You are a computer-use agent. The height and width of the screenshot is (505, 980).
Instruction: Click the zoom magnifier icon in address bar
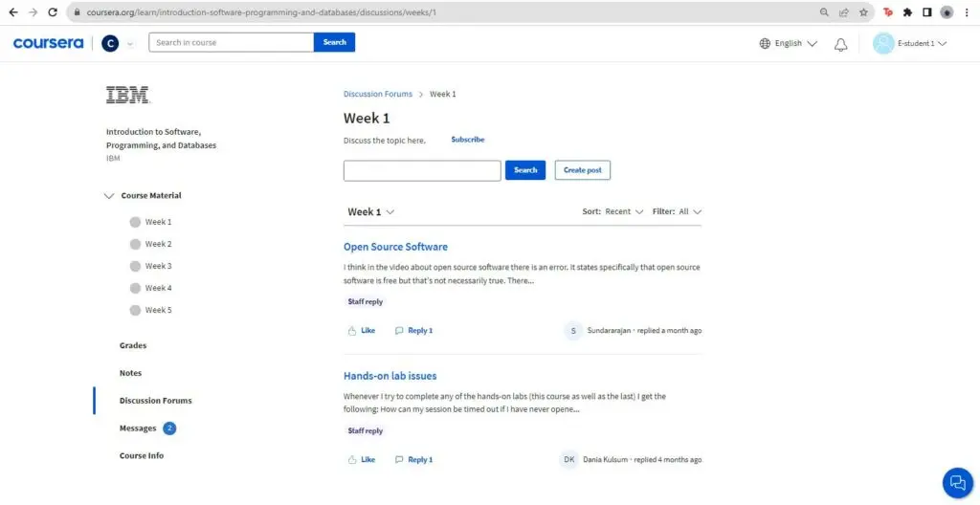pyautogui.click(x=824, y=12)
